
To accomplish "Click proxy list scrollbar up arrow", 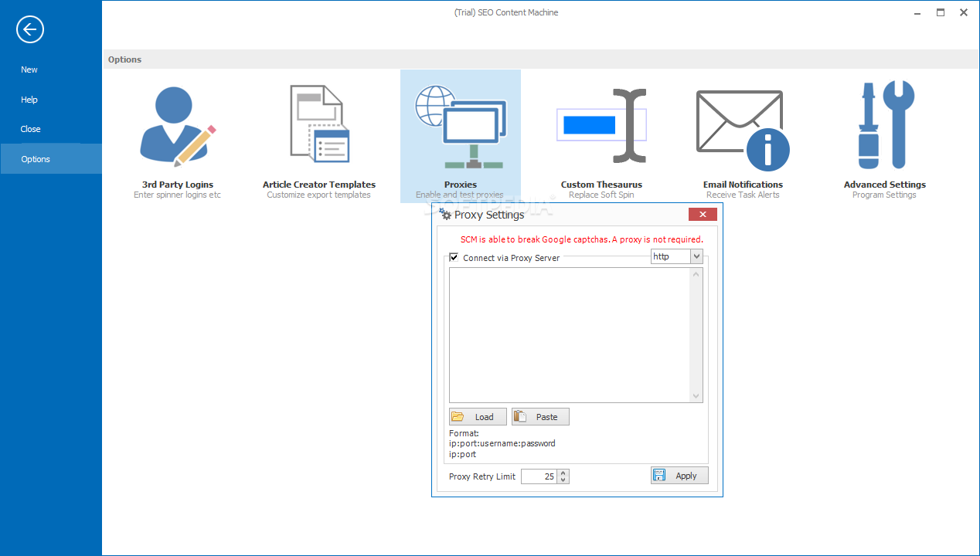I will click(x=696, y=274).
